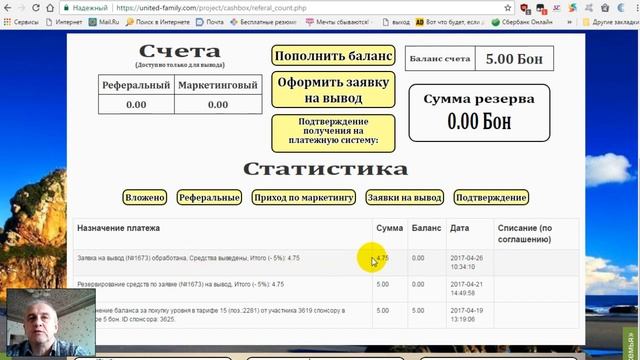This screenshot has height=360, width=640.
Task: Open the Поиск в Интернете bookmark
Action: [x=158, y=22]
